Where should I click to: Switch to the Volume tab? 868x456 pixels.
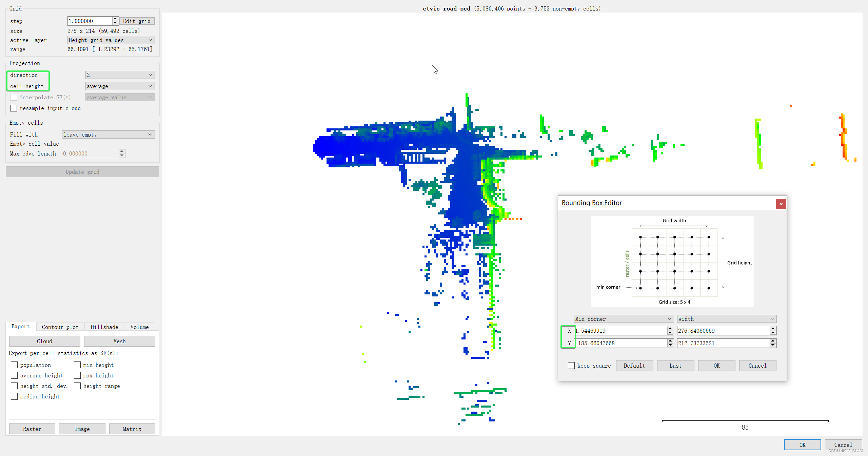[139, 327]
